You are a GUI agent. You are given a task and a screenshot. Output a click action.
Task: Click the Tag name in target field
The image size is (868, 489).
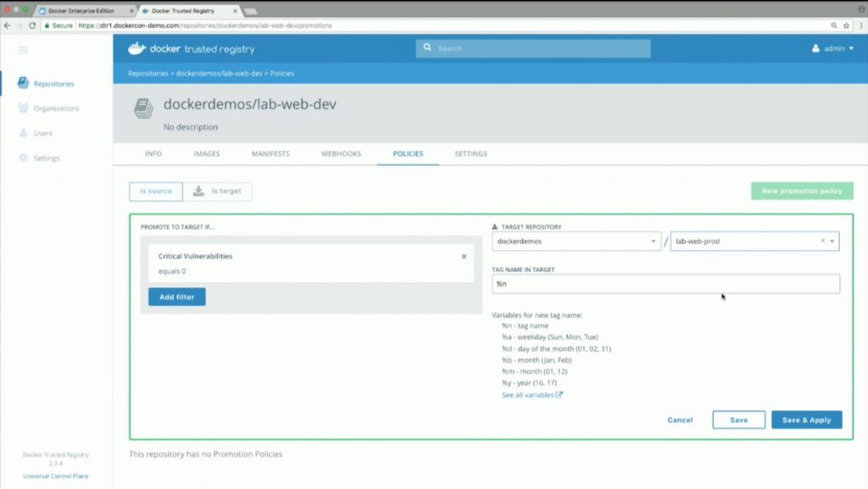coord(665,284)
